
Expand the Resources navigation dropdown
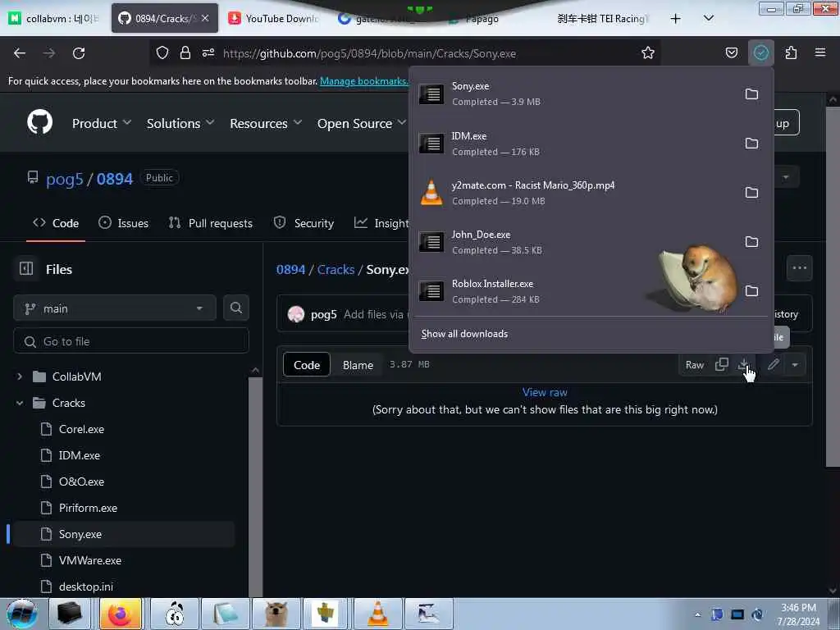pos(266,123)
